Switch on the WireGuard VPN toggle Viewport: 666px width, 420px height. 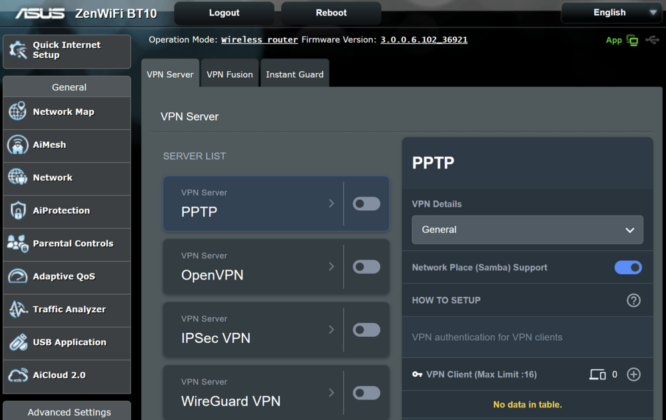366,393
